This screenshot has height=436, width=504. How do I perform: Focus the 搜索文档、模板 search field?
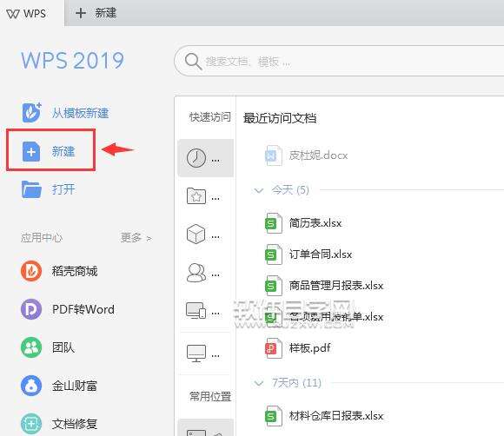click(x=339, y=61)
